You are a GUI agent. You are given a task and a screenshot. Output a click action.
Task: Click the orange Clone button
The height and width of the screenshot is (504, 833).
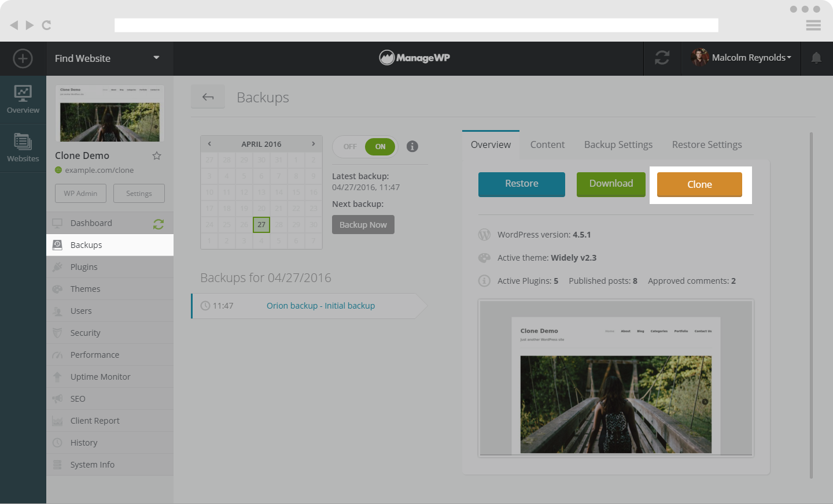point(699,184)
